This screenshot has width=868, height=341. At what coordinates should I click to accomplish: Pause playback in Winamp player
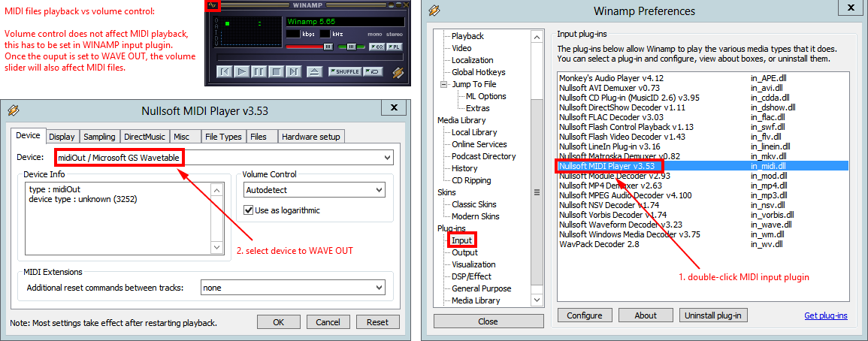[x=259, y=71]
